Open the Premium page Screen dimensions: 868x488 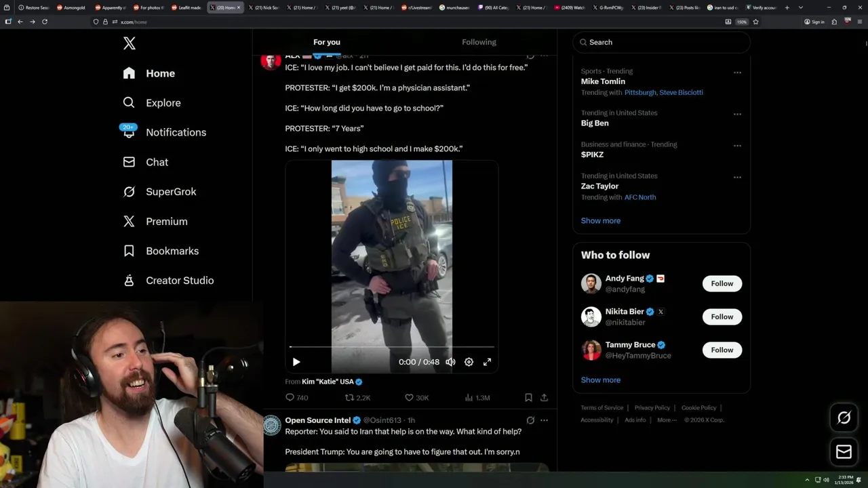[x=155, y=222]
